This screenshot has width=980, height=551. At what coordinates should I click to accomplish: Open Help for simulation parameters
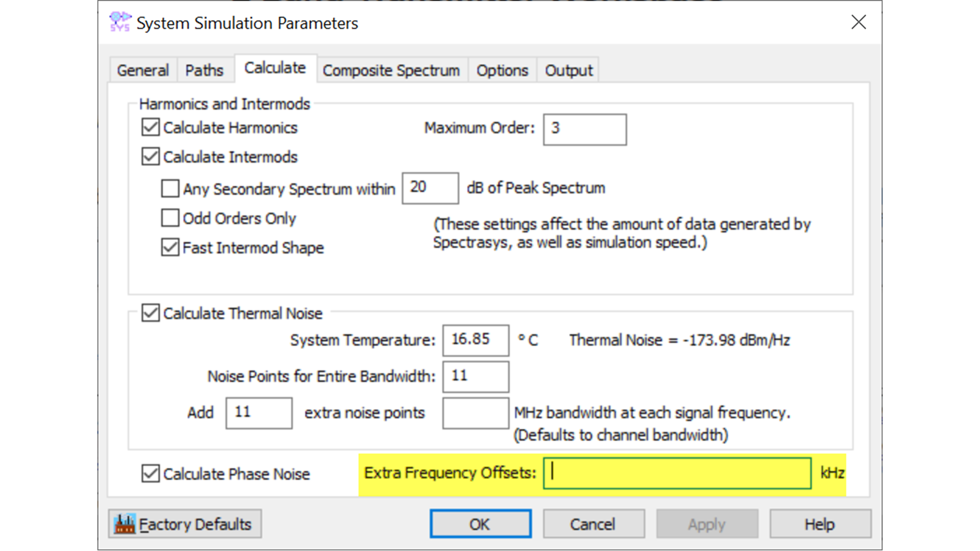[820, 523]
